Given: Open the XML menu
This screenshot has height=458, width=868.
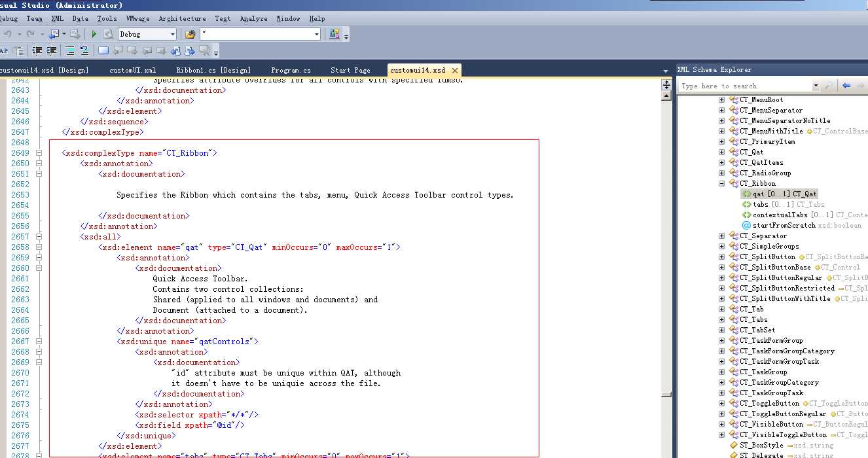Looking at the screenshot, I should point(58,19).
